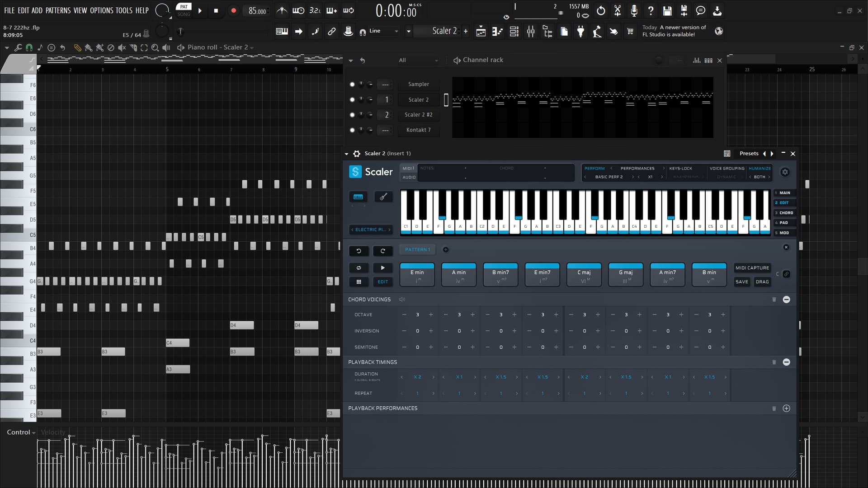Click the render as audio file icon

(x=684, y=11)
